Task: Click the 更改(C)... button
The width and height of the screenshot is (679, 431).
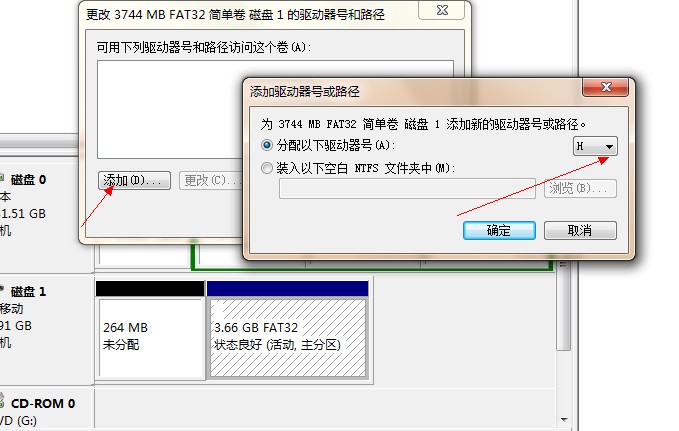Action: [x=211, y=180]
